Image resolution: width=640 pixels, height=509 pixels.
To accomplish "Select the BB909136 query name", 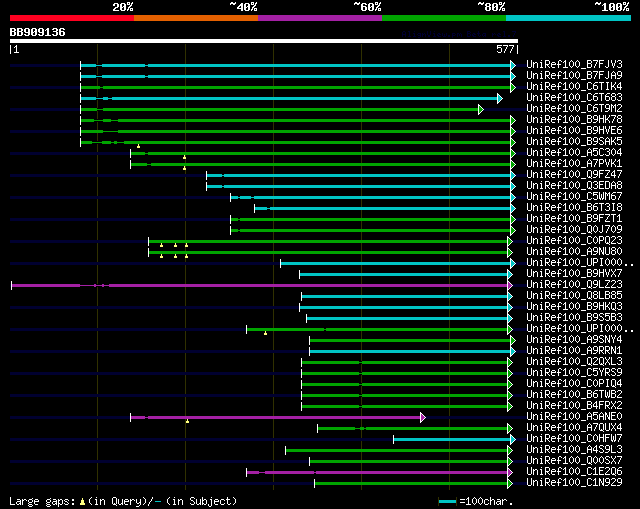I will coord(37,32).
